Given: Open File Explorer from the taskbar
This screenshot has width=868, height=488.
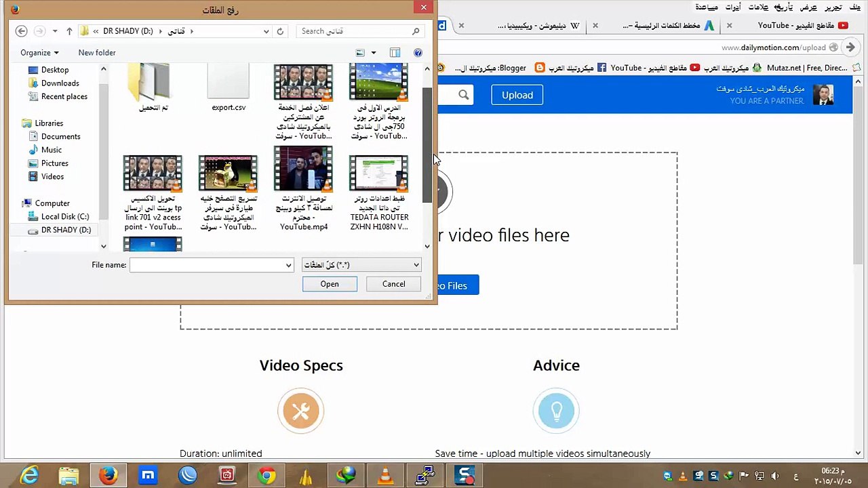Looking at the screenshot, I should point(68,475).
